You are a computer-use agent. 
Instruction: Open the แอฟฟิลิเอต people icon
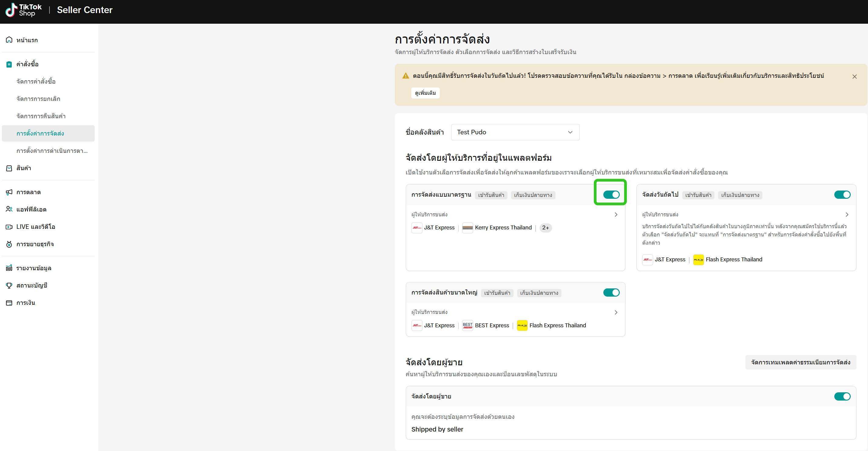pos(9,209)
